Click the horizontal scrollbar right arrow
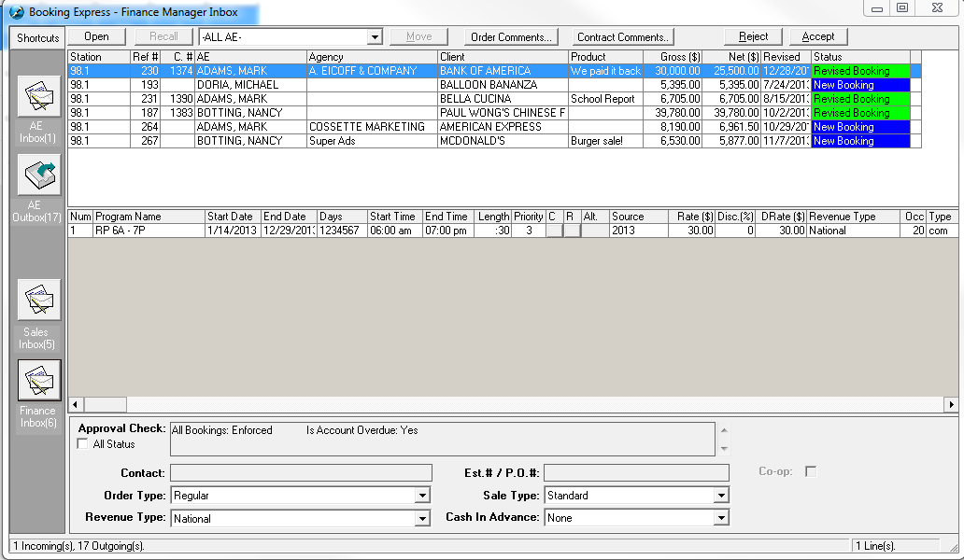This screenshot has width=964, height=560. coord(951,404)
